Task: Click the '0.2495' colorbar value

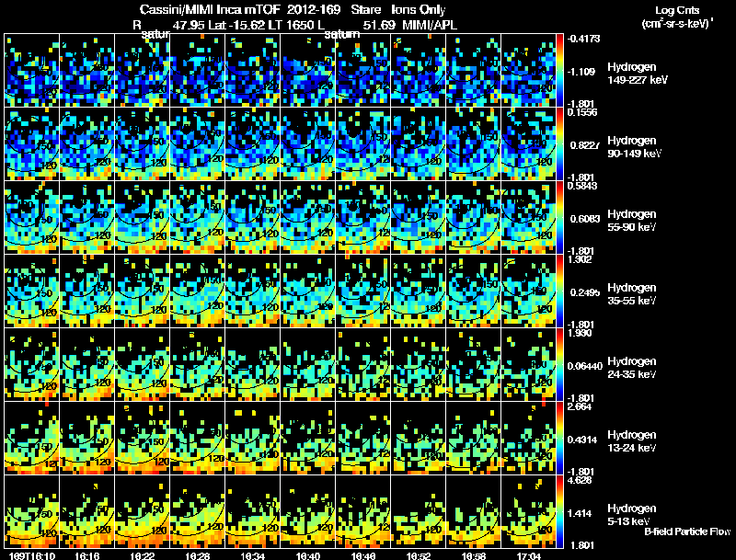Action: click(x=584, y=292)
